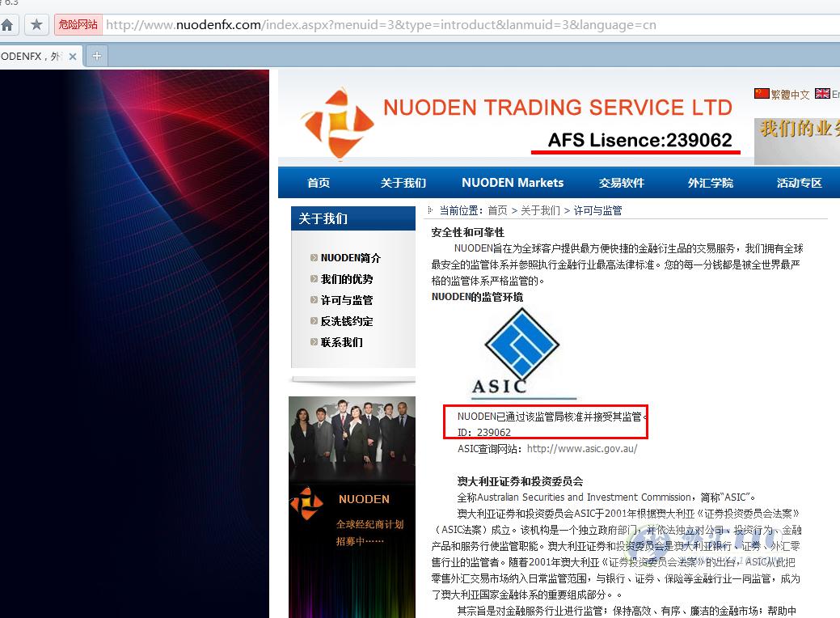840x618 pixels.
Task: Click 联系我们 in the sidebar
Action: [x=342, y=342]
